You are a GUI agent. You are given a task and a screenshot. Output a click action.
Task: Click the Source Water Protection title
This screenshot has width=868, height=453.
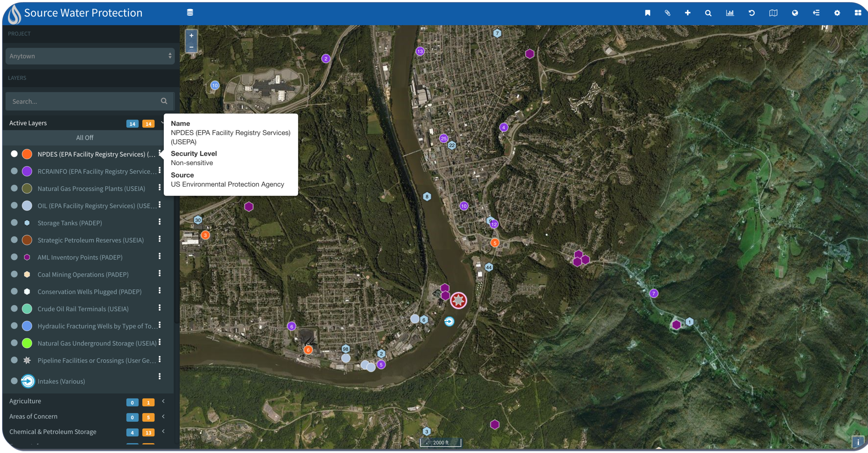click(83, 13)
